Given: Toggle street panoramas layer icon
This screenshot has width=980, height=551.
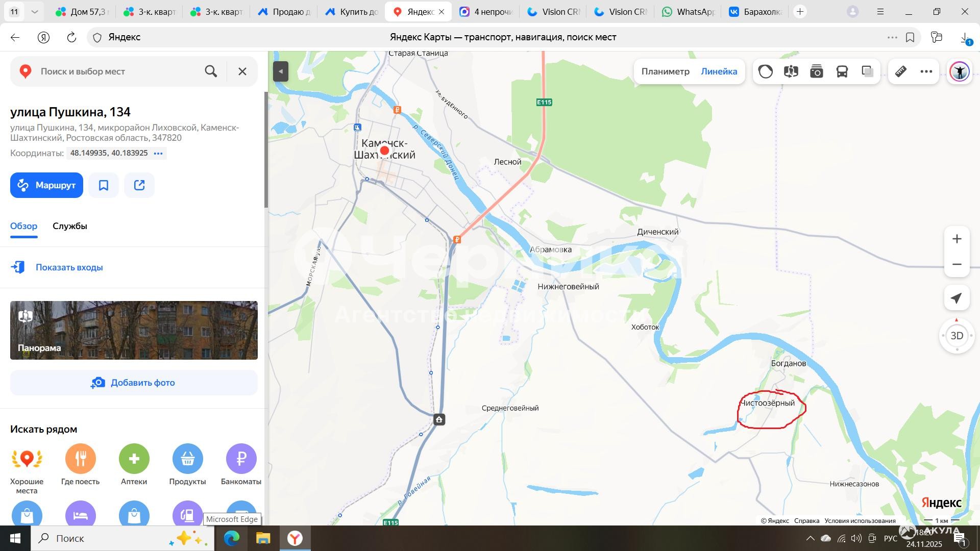Looking at the screenshot, I should click(x=791, y=71).
